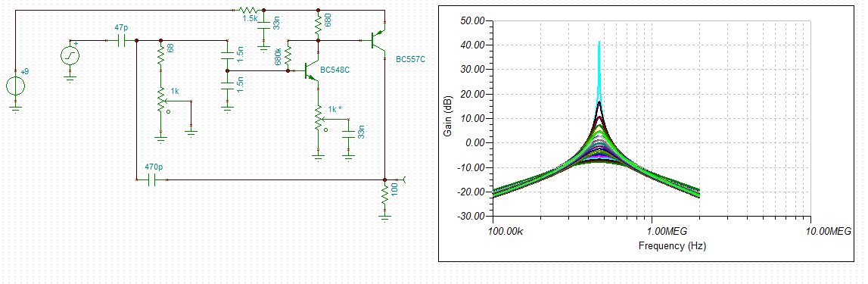Click the sine signal generator symbol
Screen dimensions: 868x284
(x=70, y=55)
